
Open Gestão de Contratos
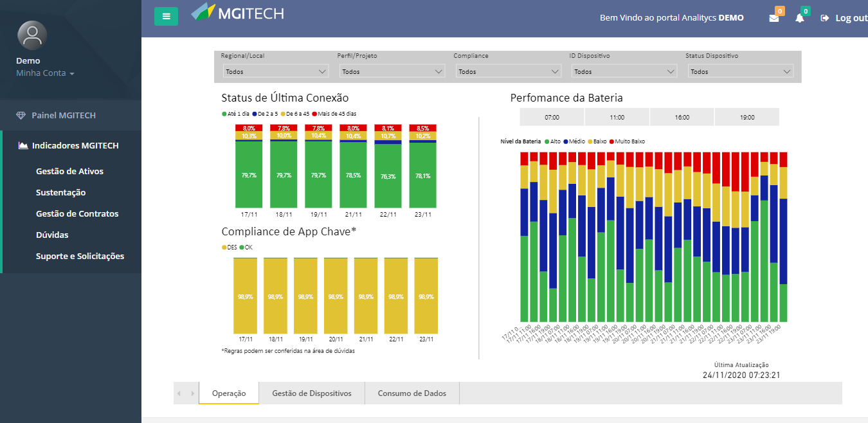click(x=77, y=214)
